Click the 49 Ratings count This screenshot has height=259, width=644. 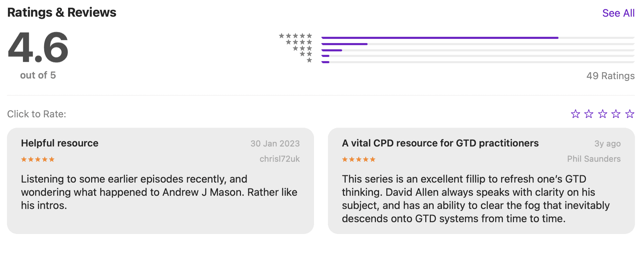pos(610,76)
